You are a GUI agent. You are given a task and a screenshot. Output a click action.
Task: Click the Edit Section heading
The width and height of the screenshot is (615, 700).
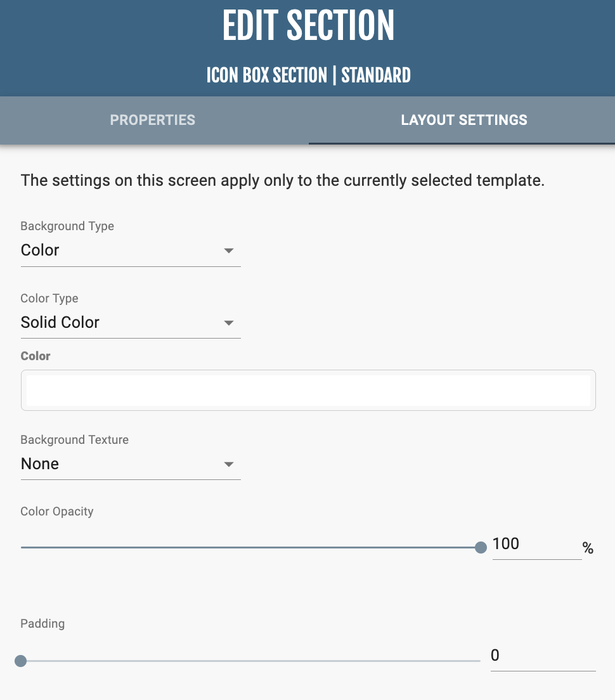(308, 27)
